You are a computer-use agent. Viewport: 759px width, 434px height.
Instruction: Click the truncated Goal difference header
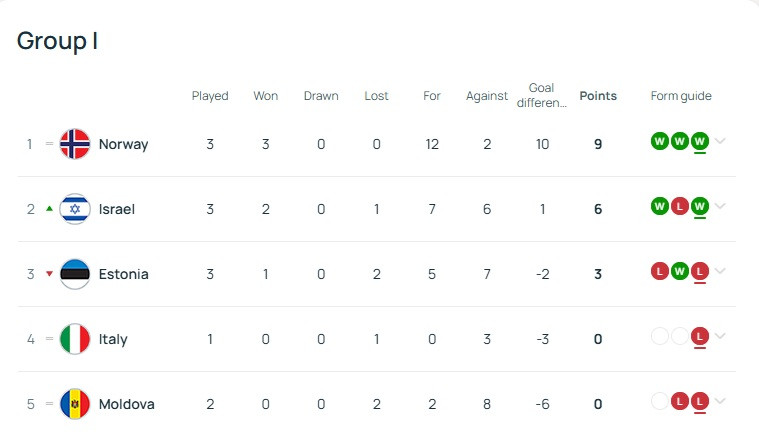click(x=542, y=95)
